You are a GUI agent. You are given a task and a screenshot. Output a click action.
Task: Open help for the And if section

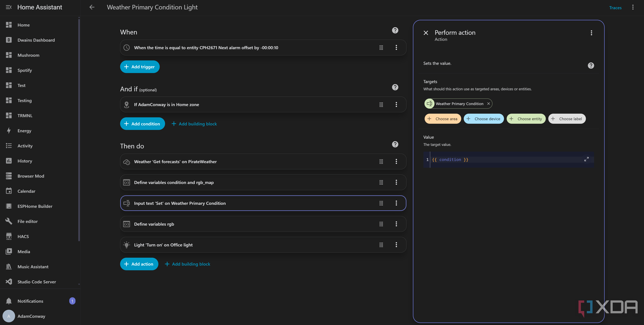click(x=395, y=87)
